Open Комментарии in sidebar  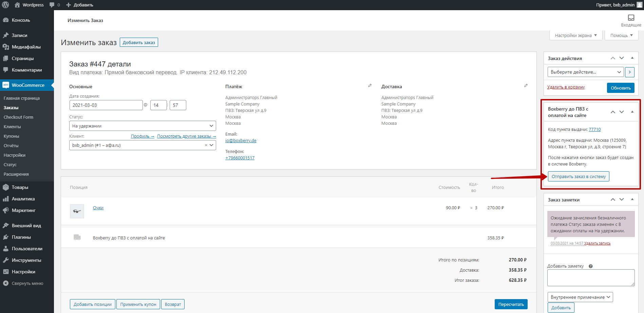pyautogui.click(x=27, y=70)
